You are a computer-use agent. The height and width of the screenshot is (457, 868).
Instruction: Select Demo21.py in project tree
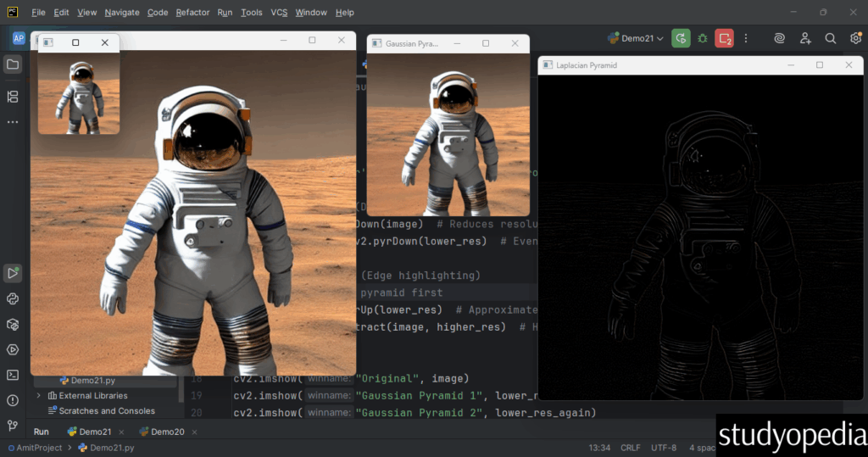click(x=87, y=381)
